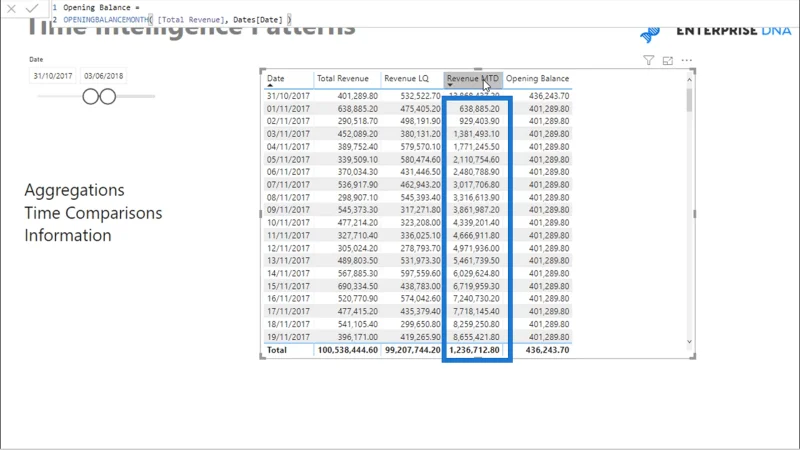Image resolution: width=800 pixels, height=450 pixels.
Task: Select Revenue LQ value 475,405.20
Action: (x=420, y=109)
